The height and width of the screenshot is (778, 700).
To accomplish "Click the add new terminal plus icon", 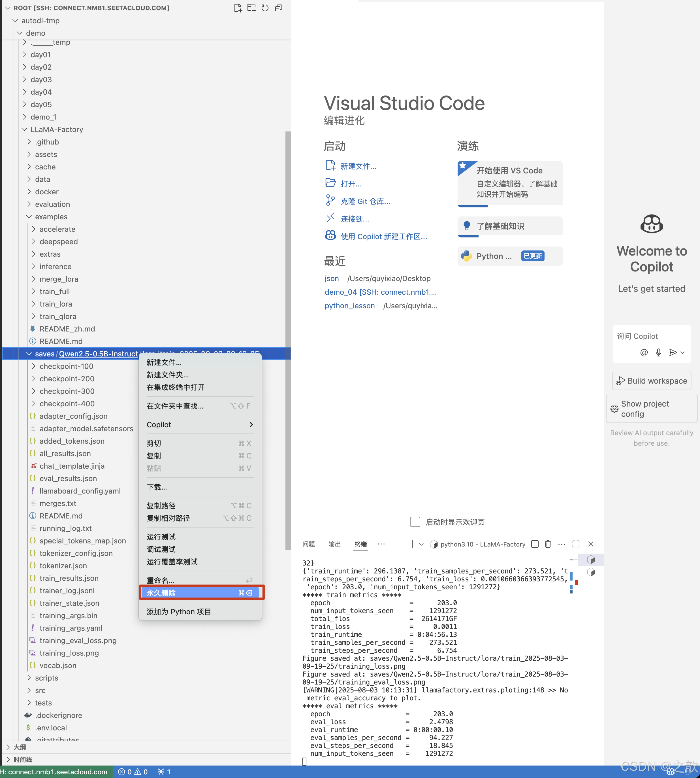I will [412, 544].
